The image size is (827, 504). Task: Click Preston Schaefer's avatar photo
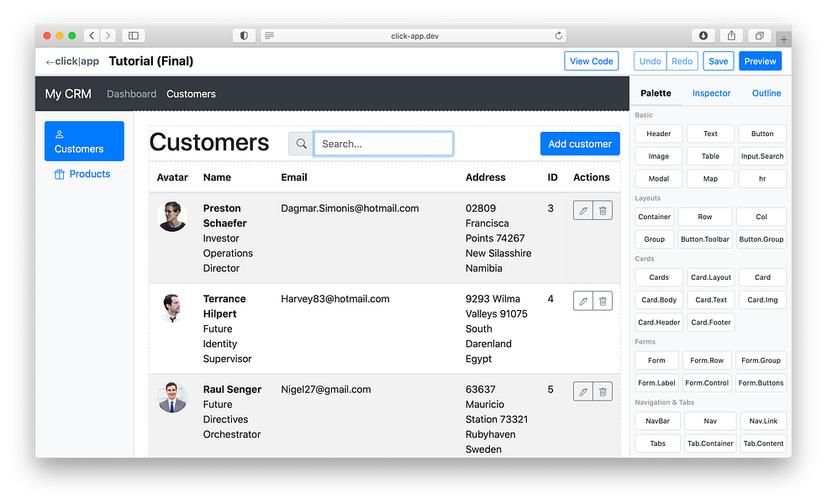pos(172,216)
